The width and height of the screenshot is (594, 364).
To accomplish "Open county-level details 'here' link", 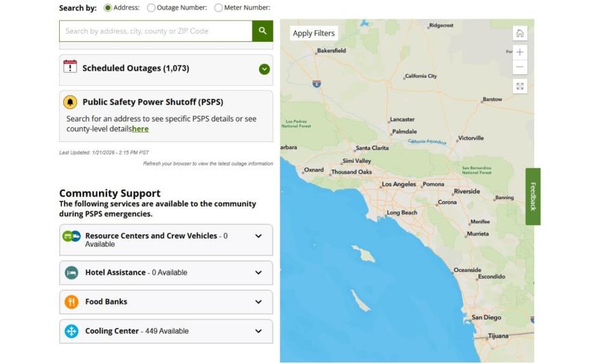I will [140, 129].
